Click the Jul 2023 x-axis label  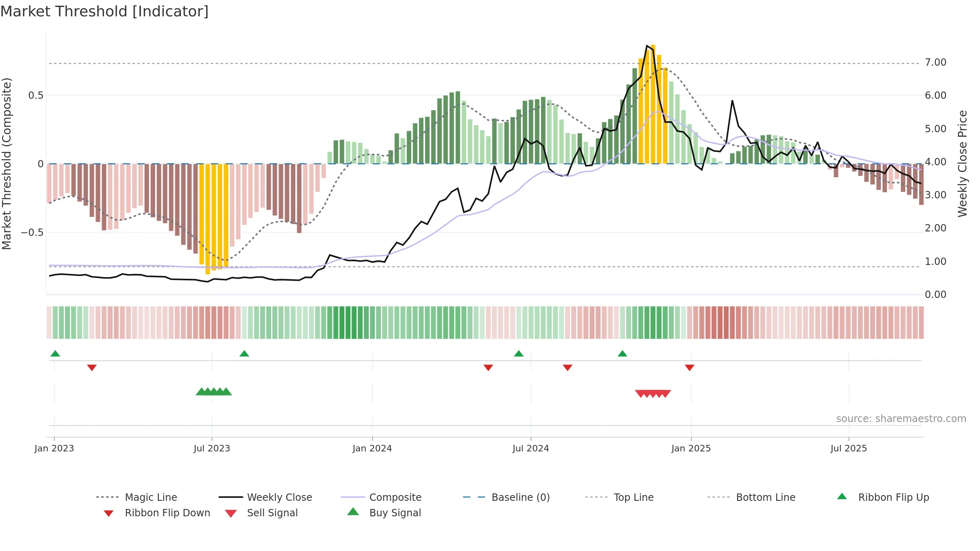tap(212, 449)
